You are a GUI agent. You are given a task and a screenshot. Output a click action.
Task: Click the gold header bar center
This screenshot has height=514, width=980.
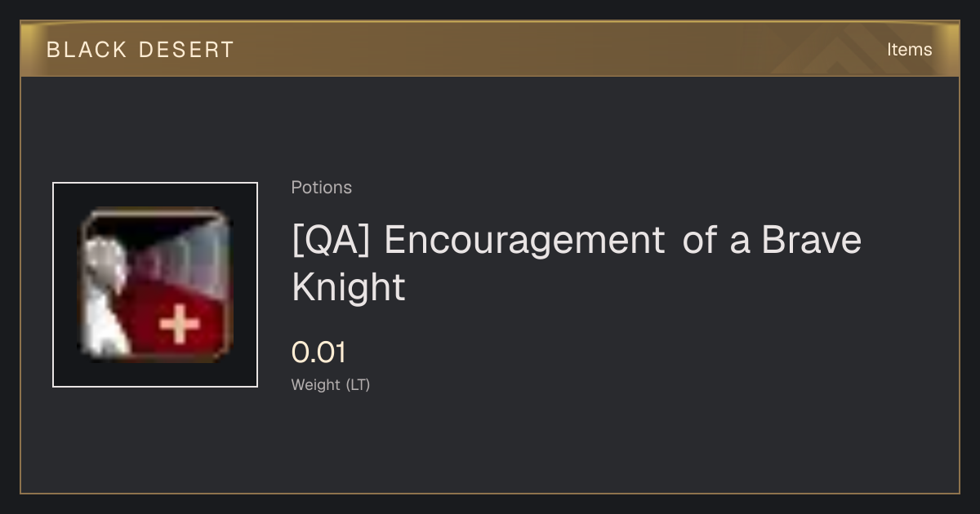[490, 49]
